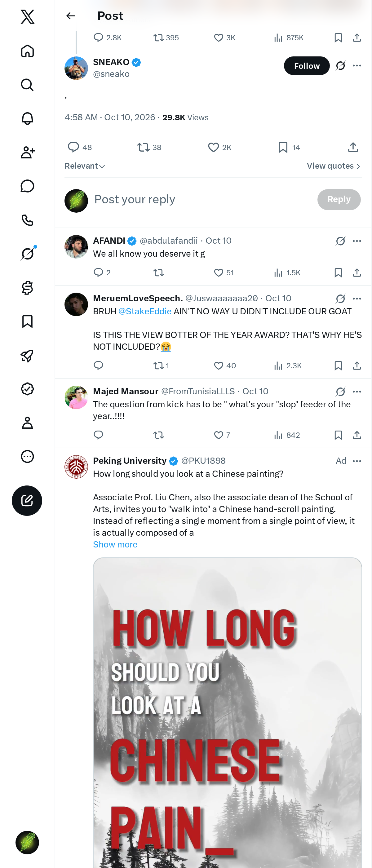372x868 pixels.
Task: Open the Search magnifier in the sidebar
Action: pyautogui.click(x=27, y=85)
